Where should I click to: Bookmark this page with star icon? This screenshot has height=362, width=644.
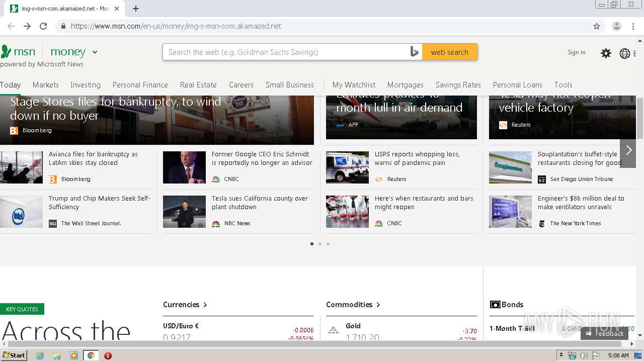coord(597,26)
